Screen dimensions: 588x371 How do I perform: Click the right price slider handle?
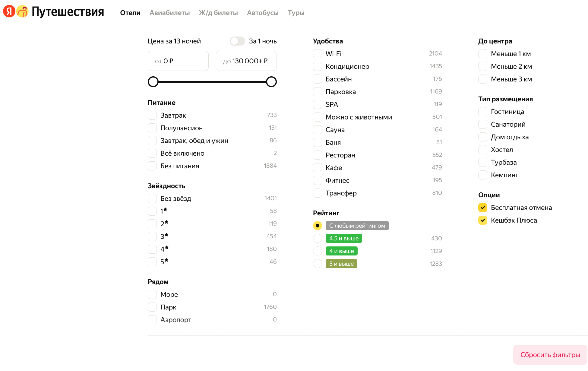click(x=271, y=82)
